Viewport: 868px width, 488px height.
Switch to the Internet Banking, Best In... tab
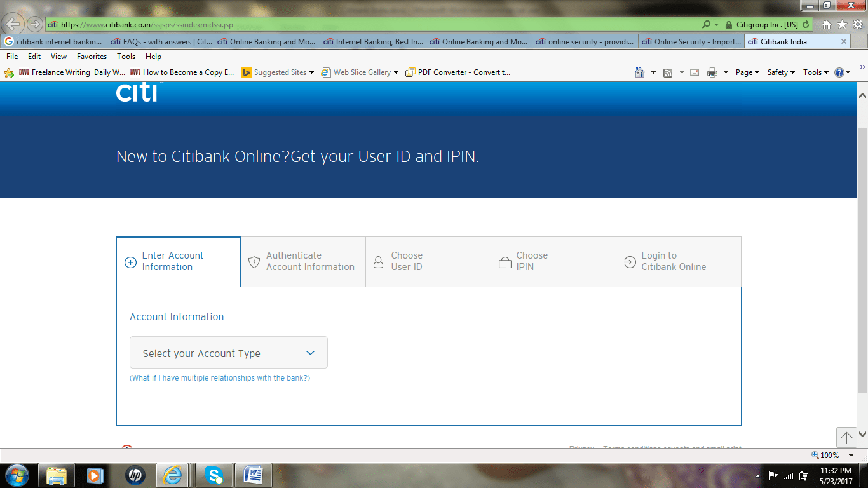(372, 42)
